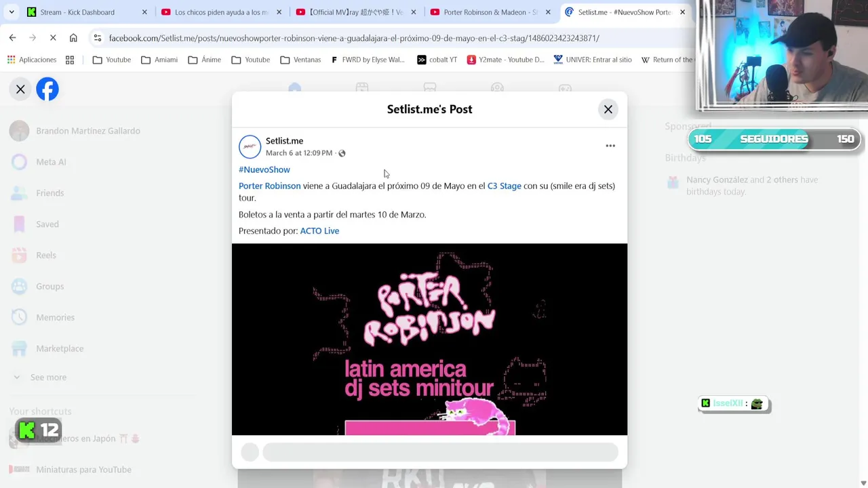
Task: Switch to Official MV ray YouTube tab
Action: (356, 12)
